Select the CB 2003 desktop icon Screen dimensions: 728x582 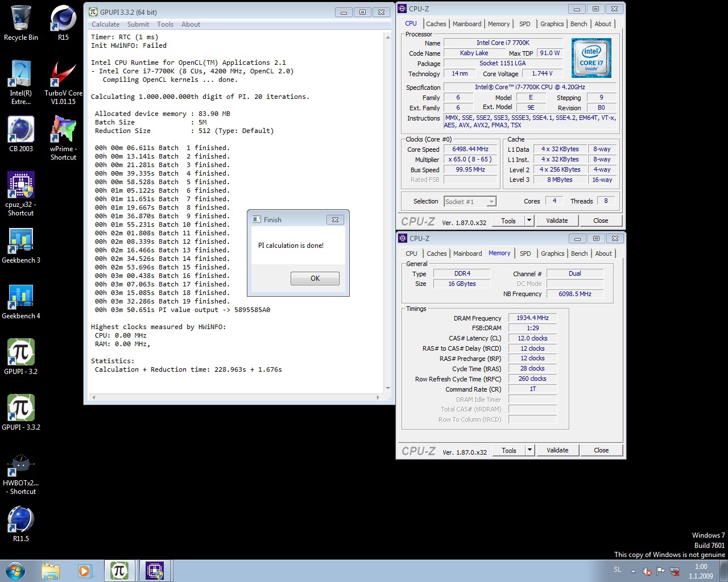pos(21,134)
